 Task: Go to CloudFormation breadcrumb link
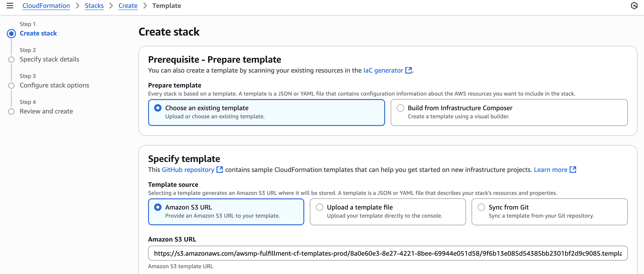[46, 6]
